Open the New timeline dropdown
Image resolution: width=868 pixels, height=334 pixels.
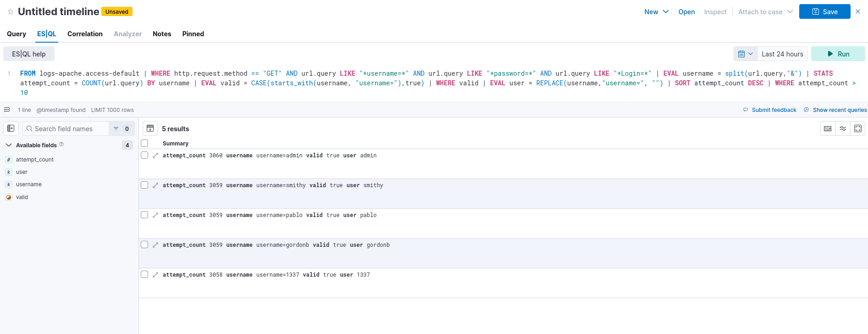(656, 12)
